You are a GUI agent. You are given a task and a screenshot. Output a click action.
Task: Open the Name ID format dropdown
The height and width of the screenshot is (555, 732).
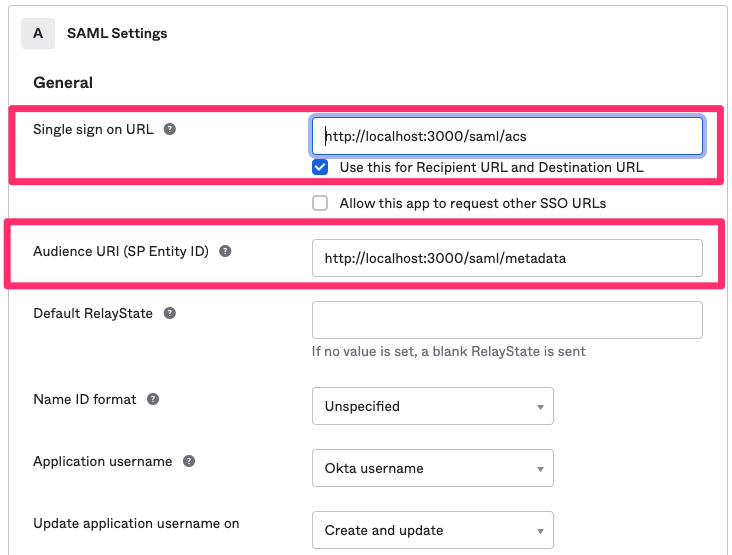coord(433,406)
